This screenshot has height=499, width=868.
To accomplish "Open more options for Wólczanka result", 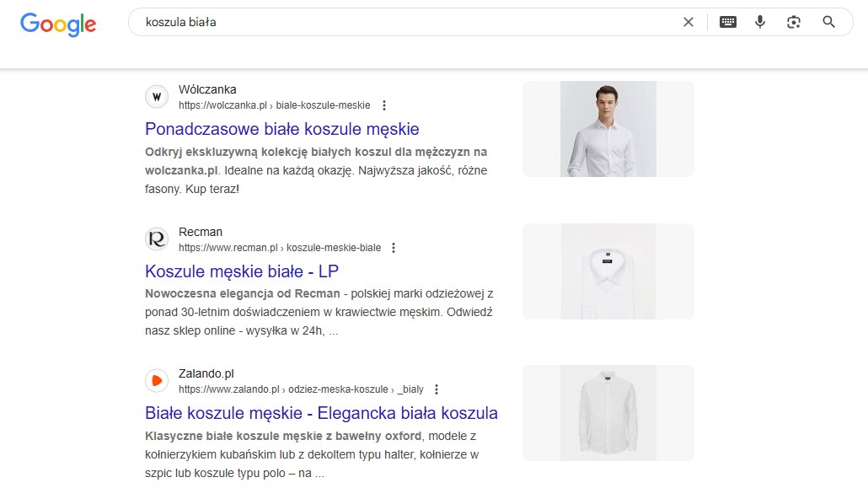I will pos(384,105).
